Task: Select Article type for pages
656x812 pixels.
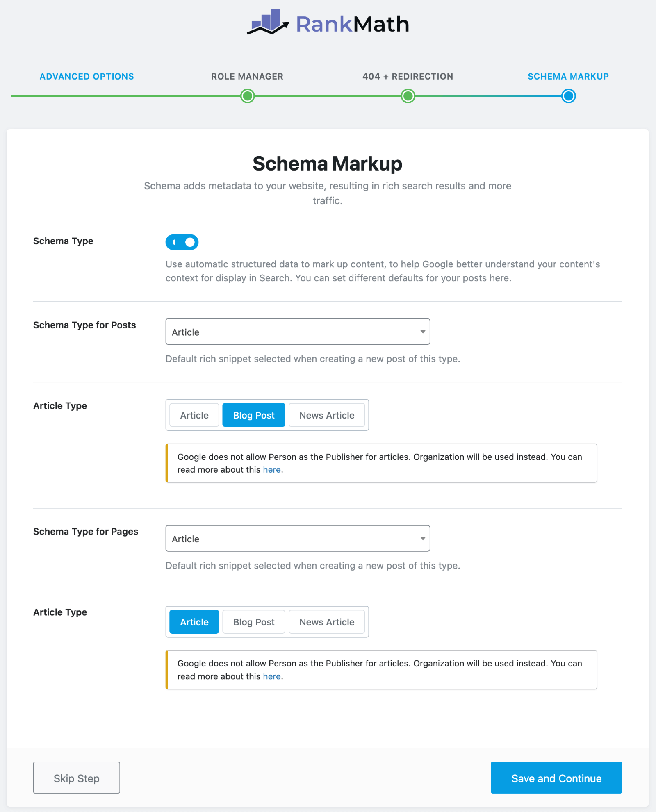Action: [x=194, y=622]
